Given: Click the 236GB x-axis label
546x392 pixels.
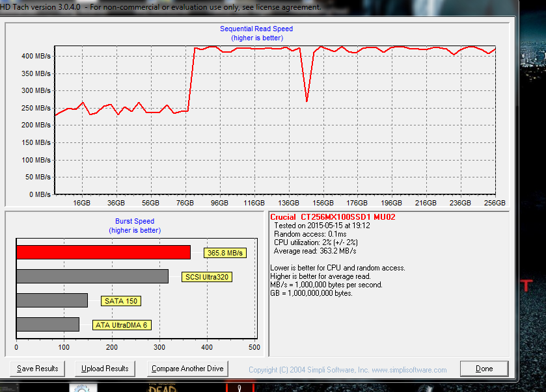Looking at the screenshot, I should pyautogui.click(x=460, y=203).
